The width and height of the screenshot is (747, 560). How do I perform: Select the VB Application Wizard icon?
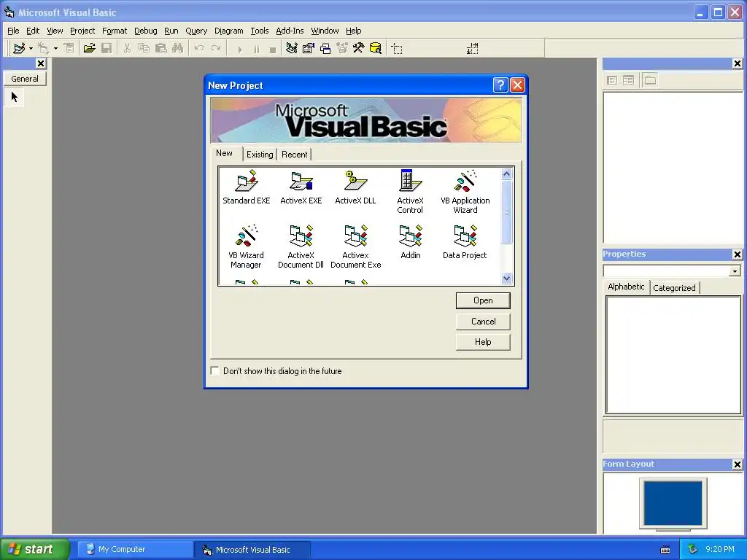click(465, 192)
